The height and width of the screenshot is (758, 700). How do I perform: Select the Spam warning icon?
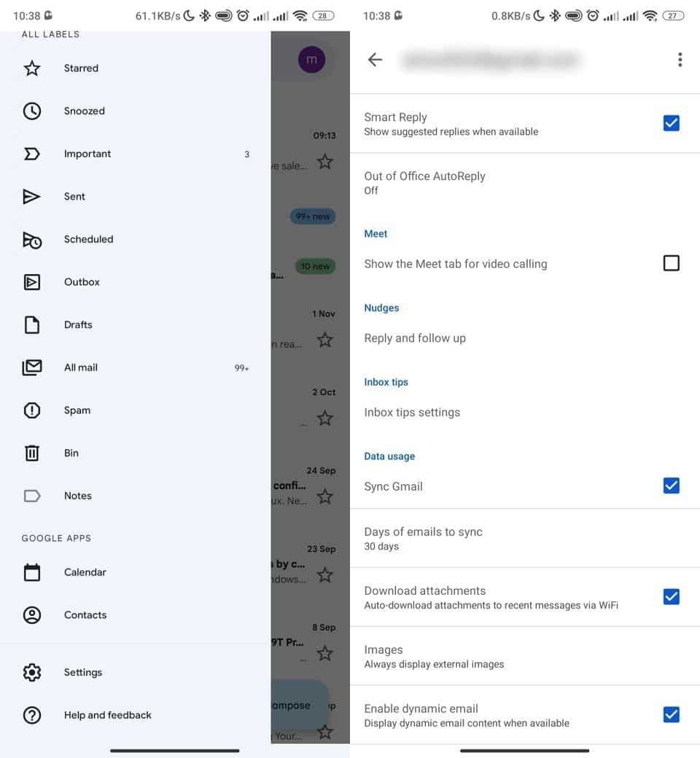(32, 410)
